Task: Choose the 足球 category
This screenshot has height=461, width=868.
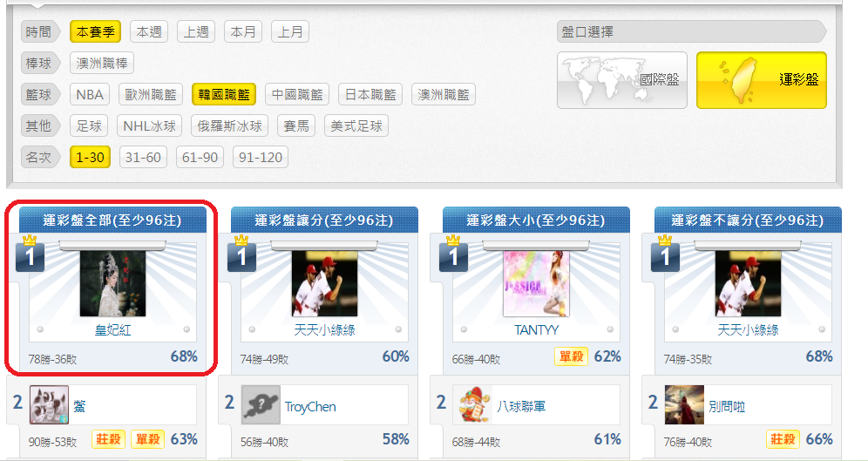Action: 89,125
